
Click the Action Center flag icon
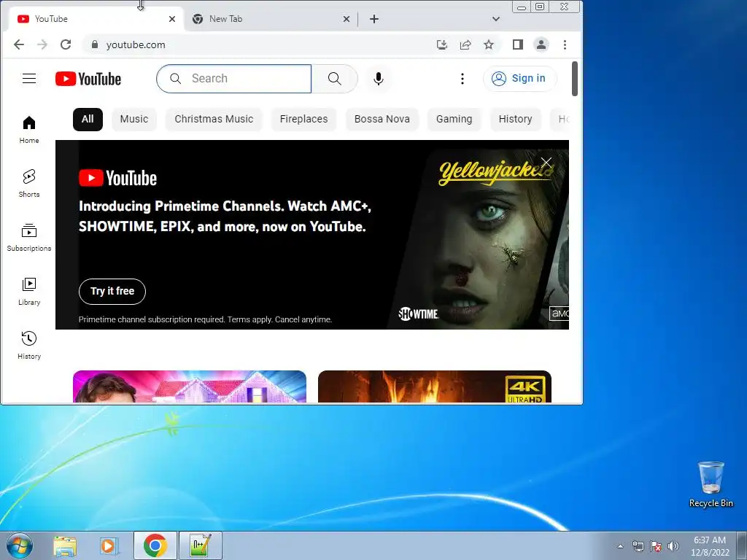tap(656, 546)
